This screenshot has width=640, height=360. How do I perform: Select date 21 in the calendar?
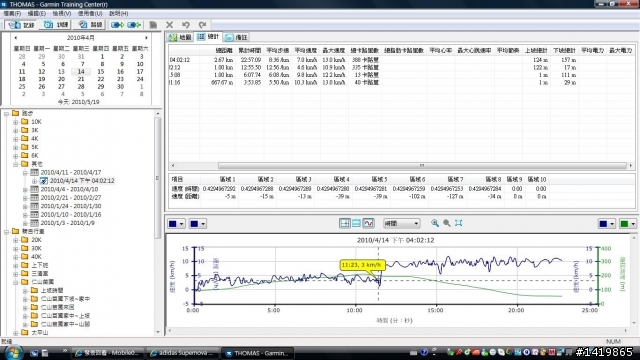pyautogui.click(x=81, y=79)
